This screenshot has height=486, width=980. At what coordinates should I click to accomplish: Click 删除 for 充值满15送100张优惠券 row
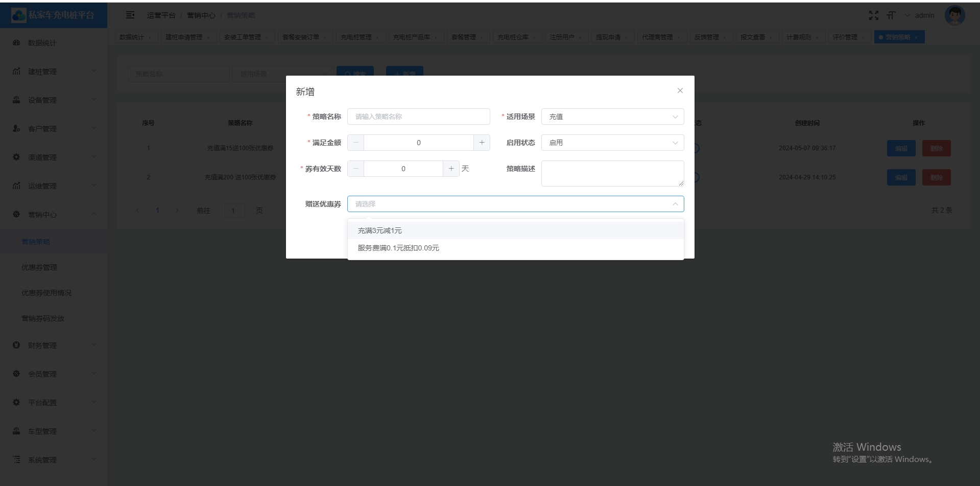pos(936,148)
